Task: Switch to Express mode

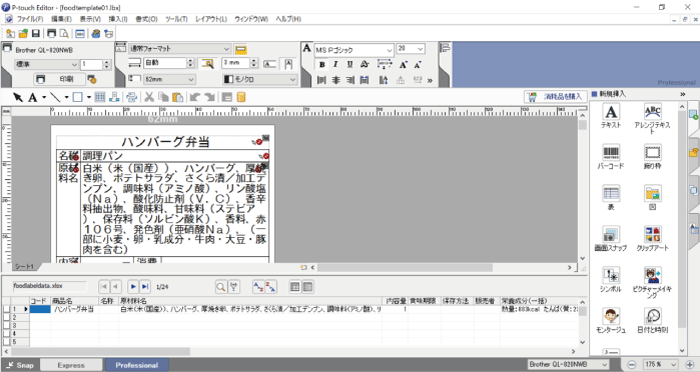Action: click(71, 365)
